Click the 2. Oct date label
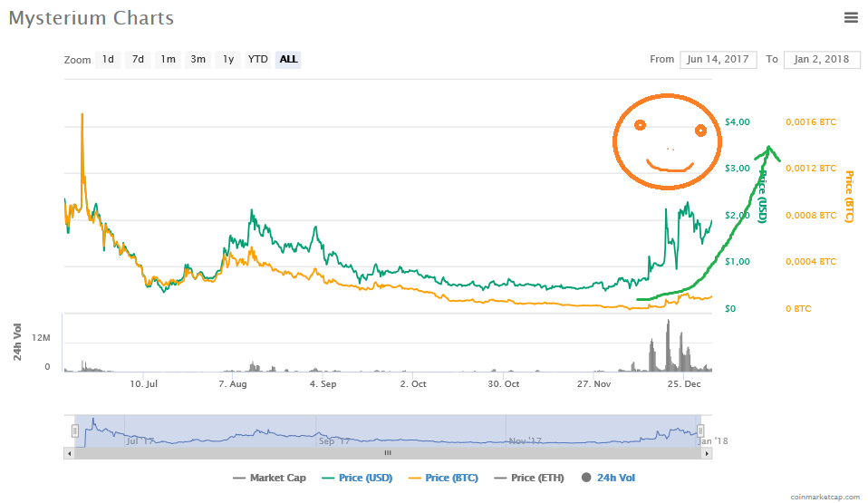The image size is (868, 503). click(413, 384)
